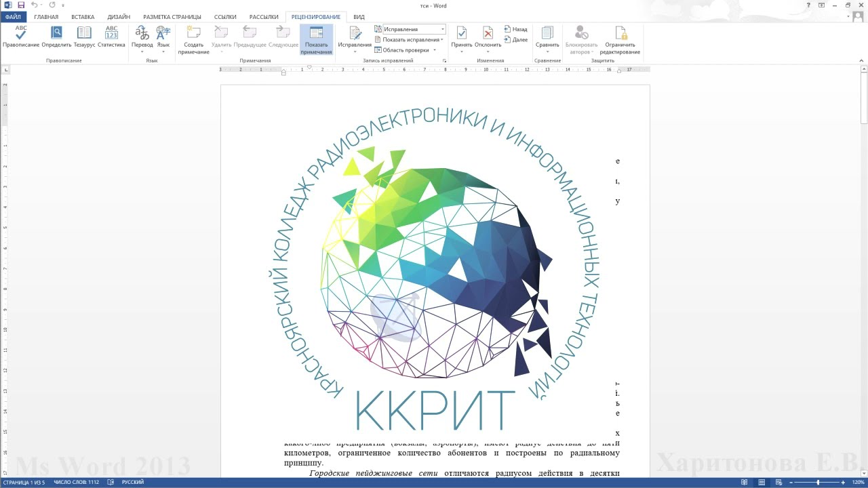Go to Предыдущее comment
868x488 pixels.
coord(250,37)
